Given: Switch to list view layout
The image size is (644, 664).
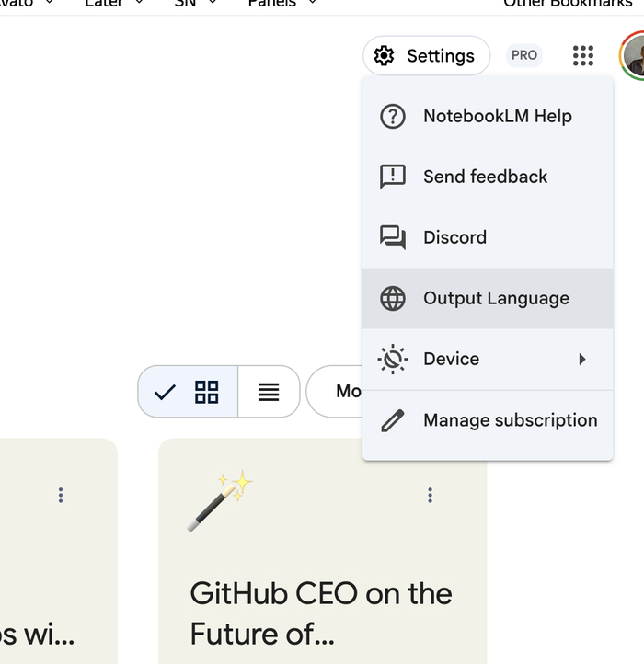Looking at the screenshot, I should (269, 392).
